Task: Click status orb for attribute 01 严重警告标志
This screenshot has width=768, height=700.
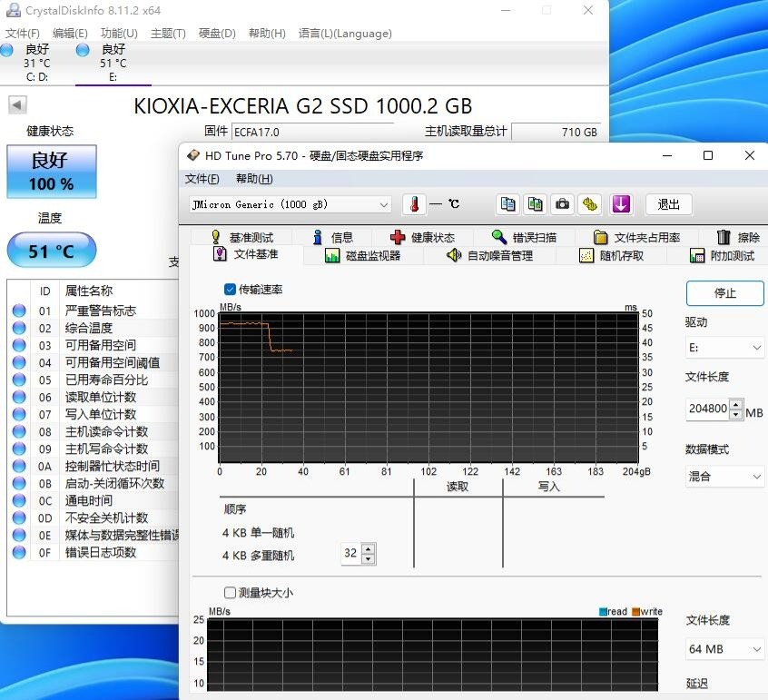Action: (19, 311)
